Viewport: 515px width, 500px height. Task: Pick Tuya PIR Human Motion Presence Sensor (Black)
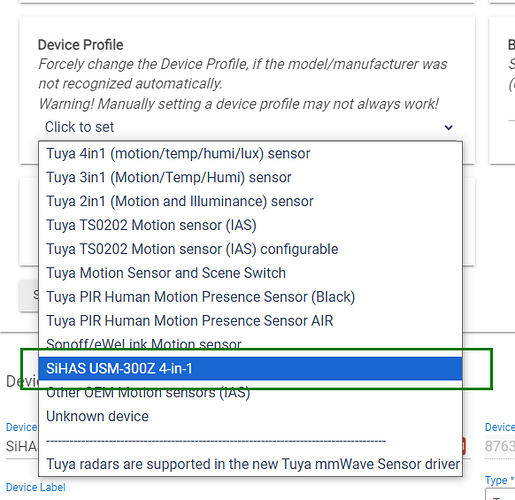pos(250,297)
